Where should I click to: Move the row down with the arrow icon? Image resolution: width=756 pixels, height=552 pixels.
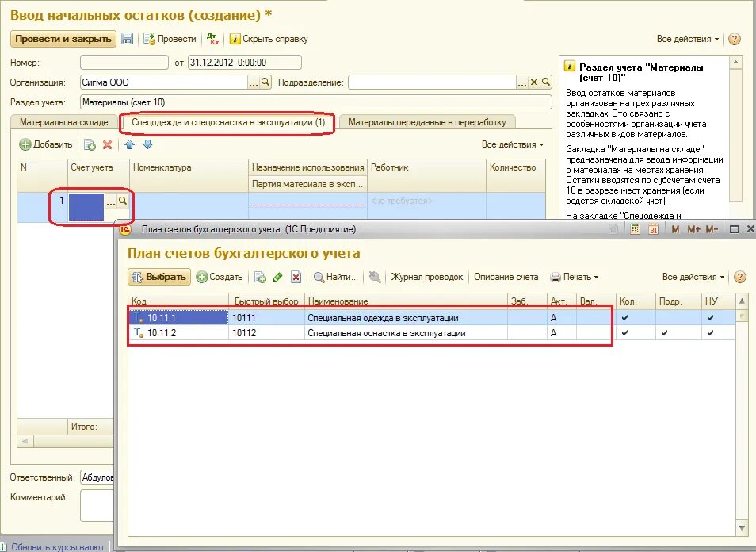coord(147,144)
